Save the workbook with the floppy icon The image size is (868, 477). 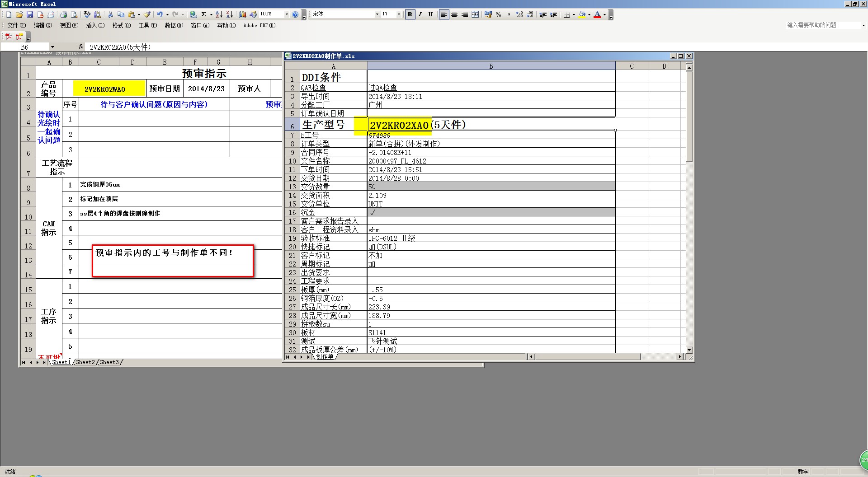30,14
